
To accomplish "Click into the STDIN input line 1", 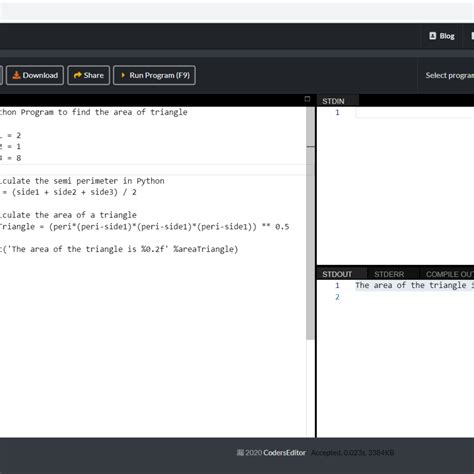I will pyautogui.click(x=415, y=112).
